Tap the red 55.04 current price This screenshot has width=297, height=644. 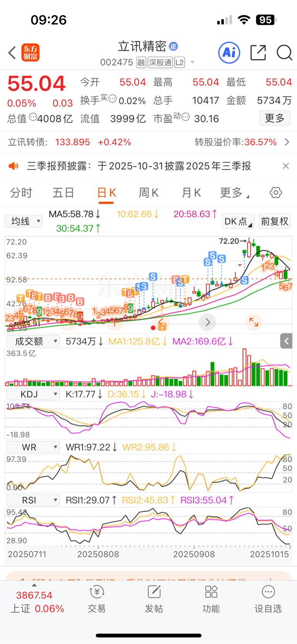(36, 83)
